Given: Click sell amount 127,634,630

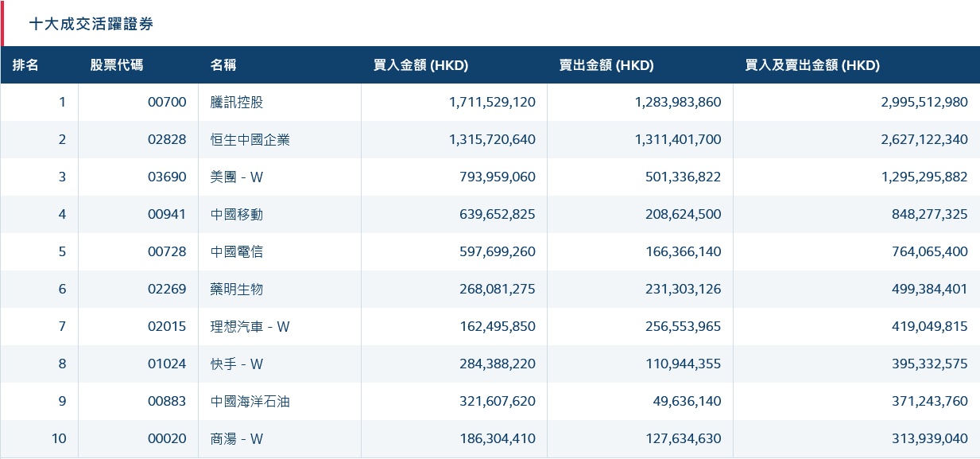Looking at the screenshot, I should coord(684,438).
